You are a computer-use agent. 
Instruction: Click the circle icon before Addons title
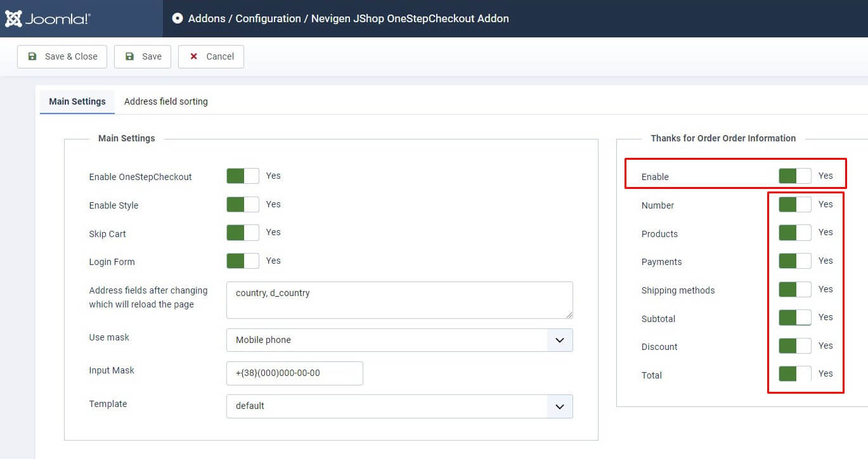tap(178, 18)
